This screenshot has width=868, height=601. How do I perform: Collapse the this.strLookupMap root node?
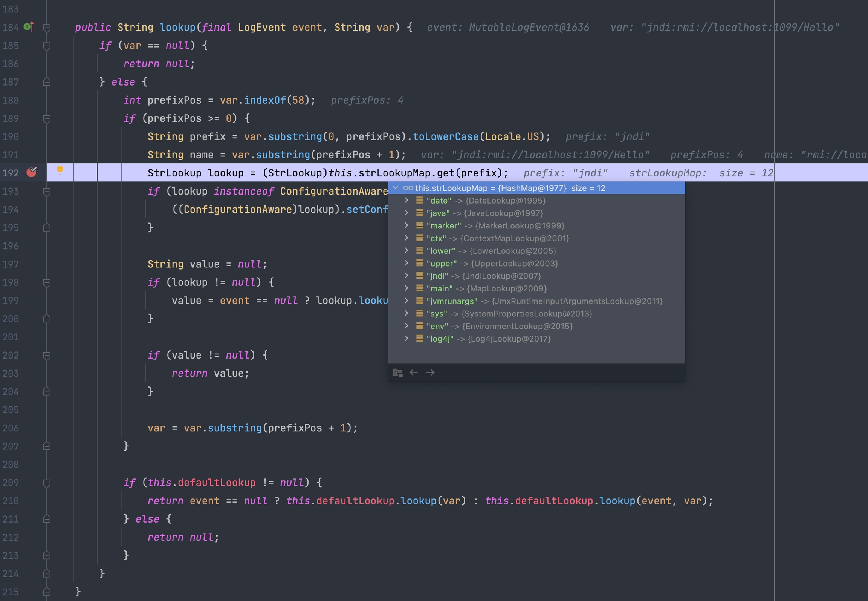pos(395,188)
